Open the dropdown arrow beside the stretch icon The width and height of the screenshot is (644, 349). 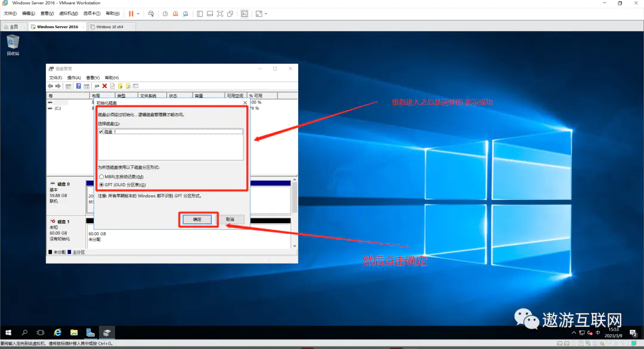point(266,14)
